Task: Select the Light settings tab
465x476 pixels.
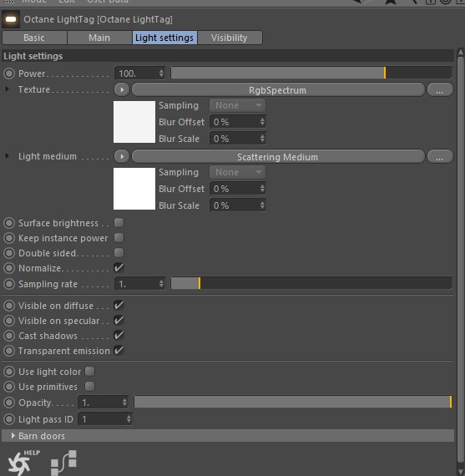Action: pyautogui.click(x=164, y=38)
